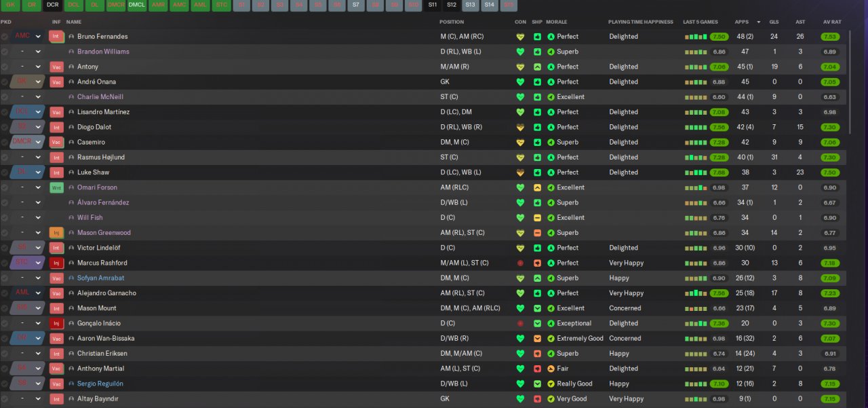Click Gonçalo Inácio's red condition icon
This screenshot has width=868, height=408.
pos(520,323)
